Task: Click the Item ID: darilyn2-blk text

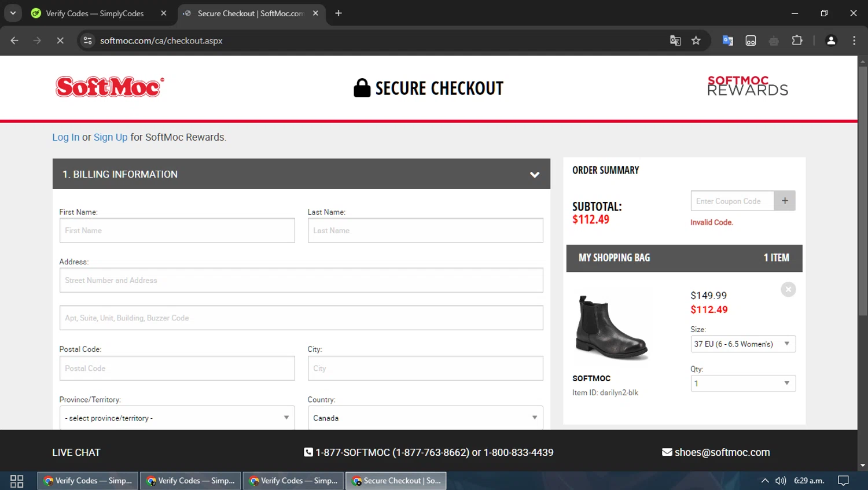Action: 605,392
